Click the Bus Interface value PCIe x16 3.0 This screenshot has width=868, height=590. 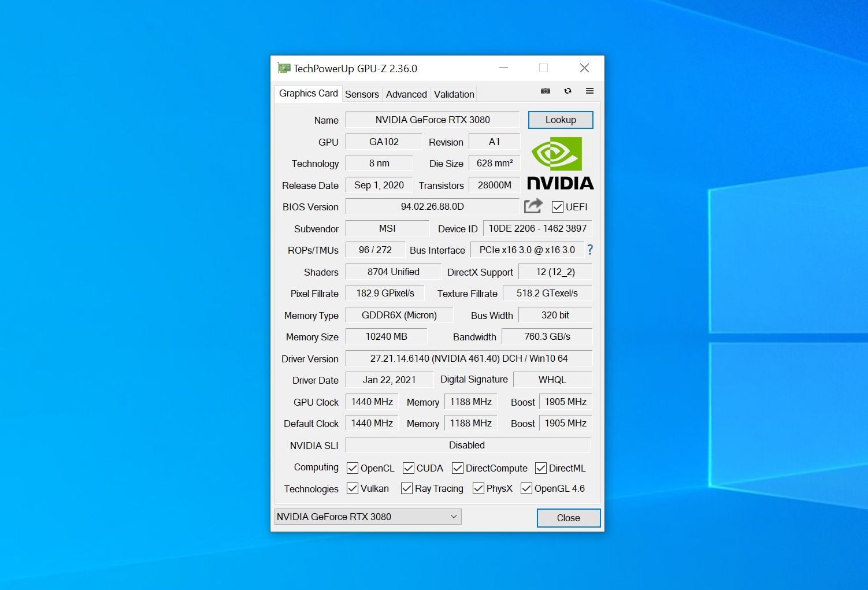[x=527, y=250]
